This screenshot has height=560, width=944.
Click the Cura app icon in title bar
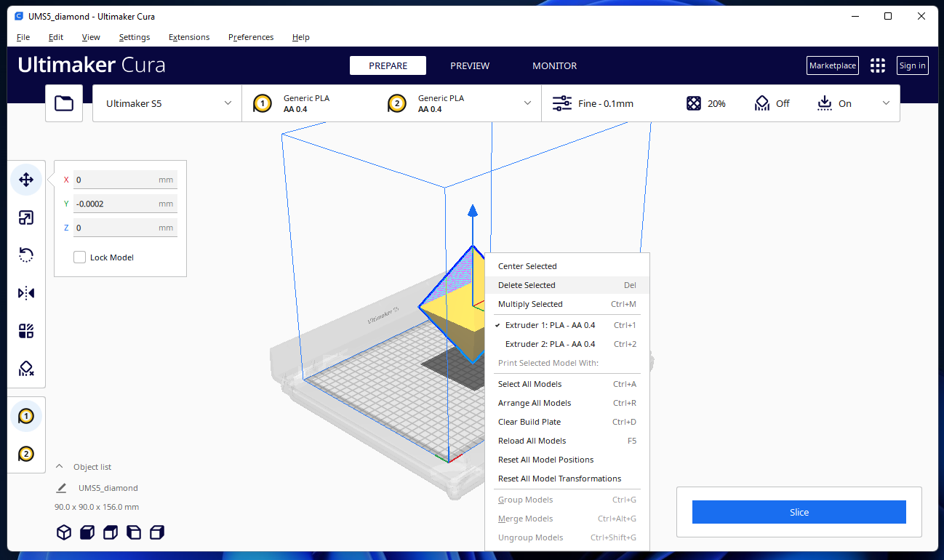[19, 16]
